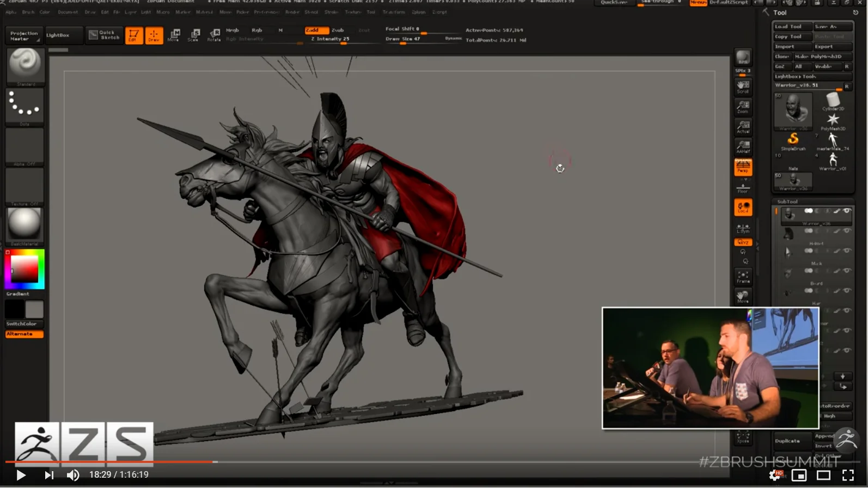868x488 pixels.
Task: Select the Cylinder3D tool
Action: pyautogui.click(x=833, y=102)
